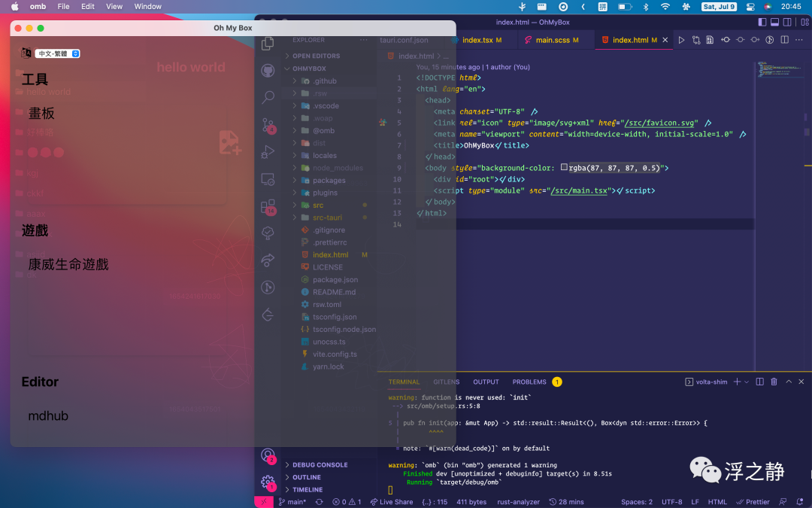Open the View menu in menu bar
Image resolution: width=812 pixels, height=508 pixels.
click(x=114, y=6)
